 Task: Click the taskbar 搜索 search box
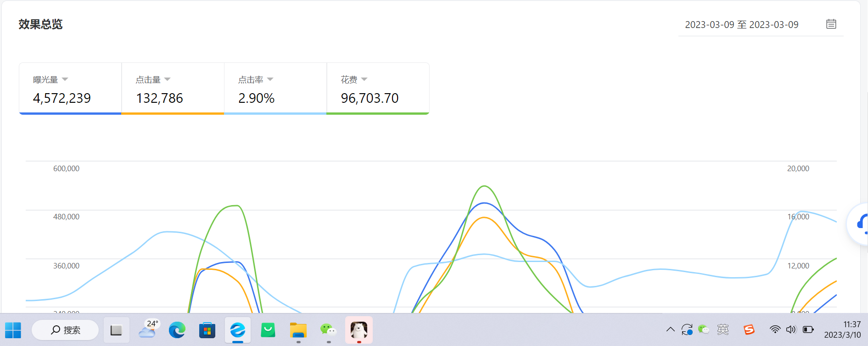pyautogui.click(x=65, y=330)
